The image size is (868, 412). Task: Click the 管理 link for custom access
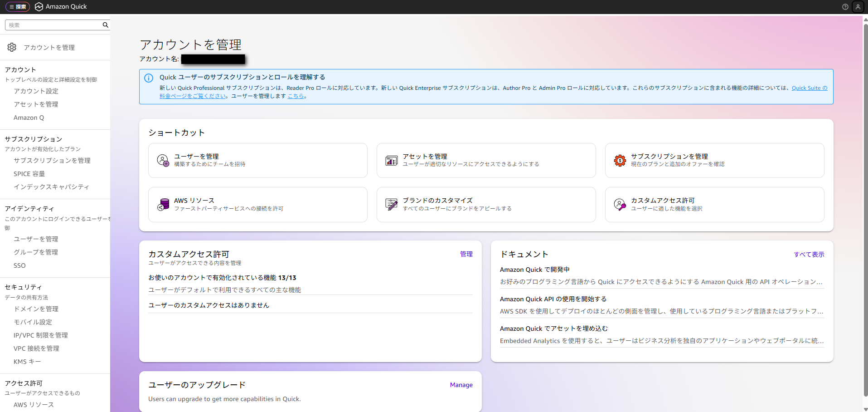[466, 254]
